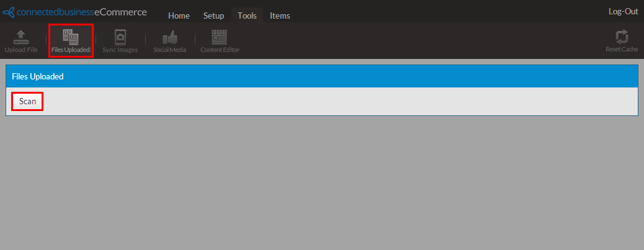Click the Scan button
Image resolution: width=644 pixels, height=250 pixels.
coord(27,101)
